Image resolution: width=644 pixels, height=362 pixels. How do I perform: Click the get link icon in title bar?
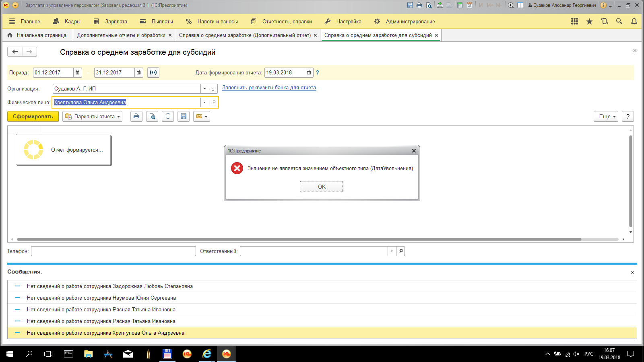coord(440,5)
